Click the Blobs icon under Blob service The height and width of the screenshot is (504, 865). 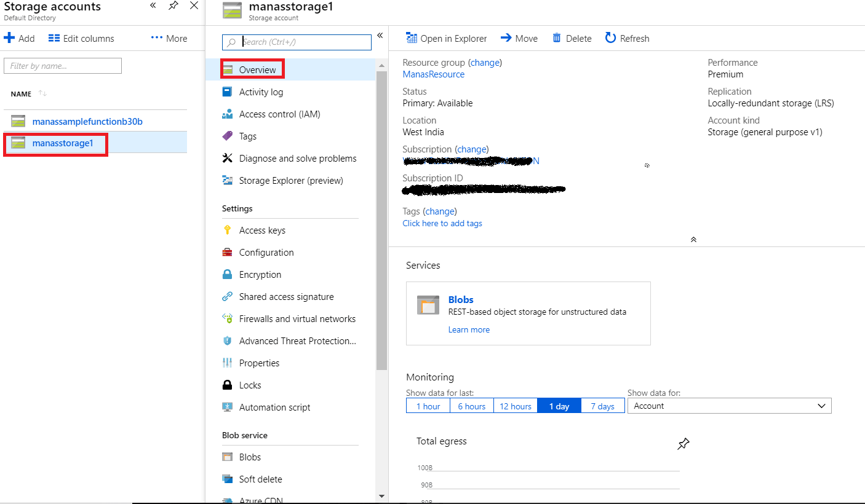click(228, 457)
